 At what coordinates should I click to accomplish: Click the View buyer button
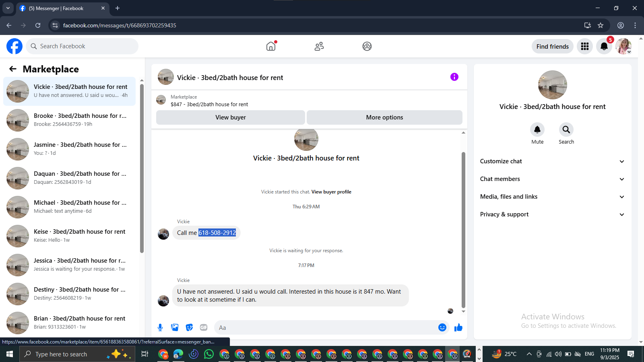pos(231,117)
